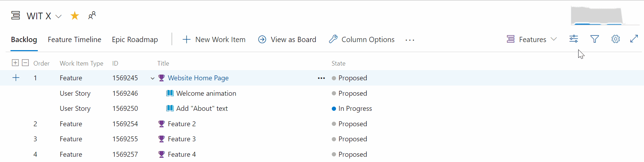Add child item with plus on row 1

tap(16, 78)
